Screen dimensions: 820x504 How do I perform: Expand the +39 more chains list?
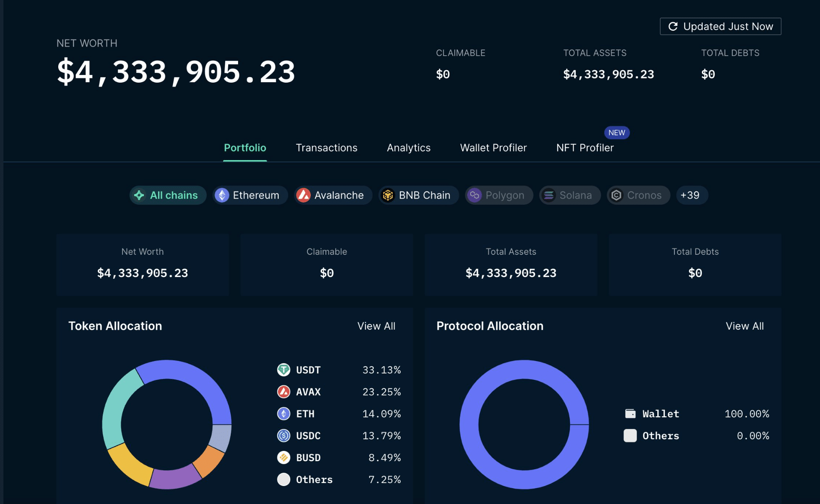[691, 195]
